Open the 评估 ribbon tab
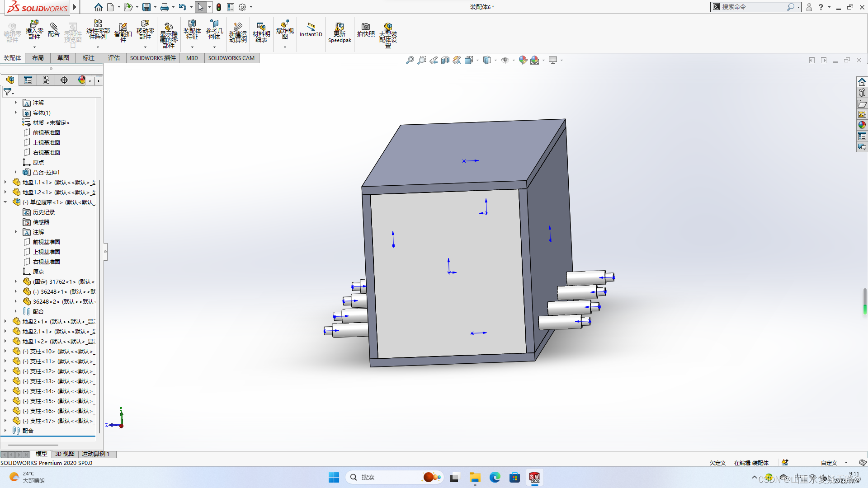 [x=114, y=58]
